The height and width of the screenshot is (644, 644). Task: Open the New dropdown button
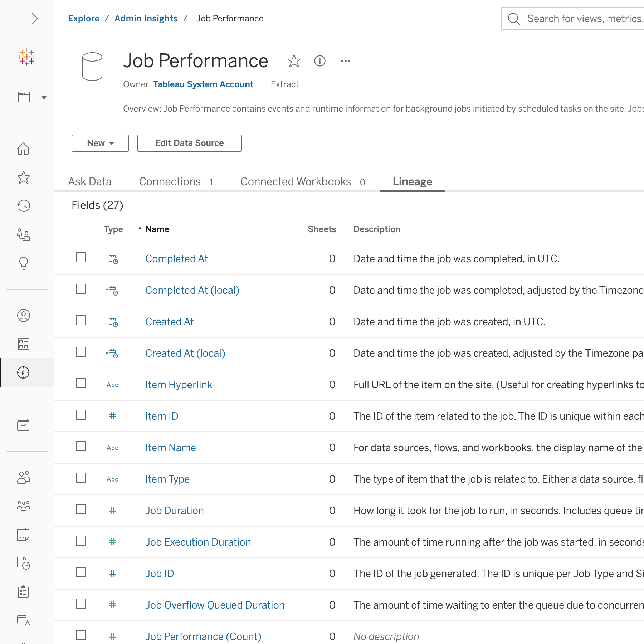[x=100, y=143]
